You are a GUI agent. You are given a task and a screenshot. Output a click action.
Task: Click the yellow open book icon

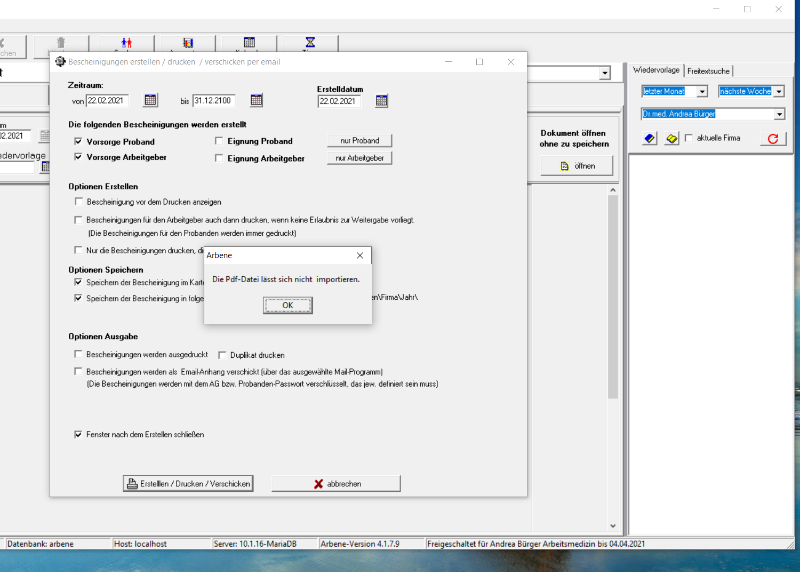[x=672, y=138]
